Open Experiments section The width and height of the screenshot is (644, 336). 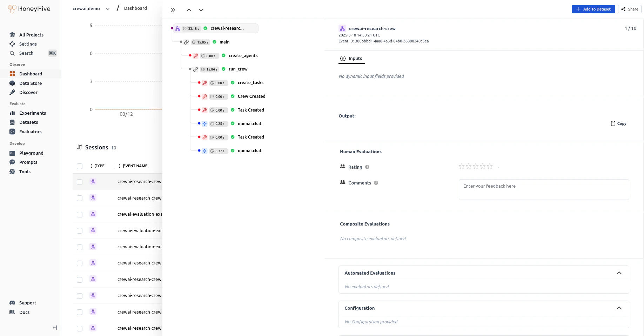[x=32, y=113]
